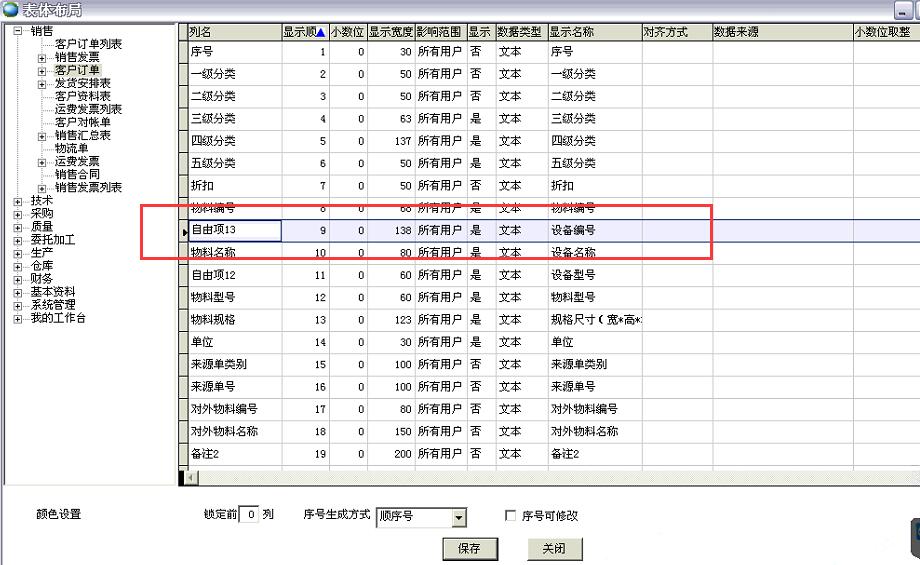Select 销售合同 in the tree
The image size is (920, 565).
(77, 175)
